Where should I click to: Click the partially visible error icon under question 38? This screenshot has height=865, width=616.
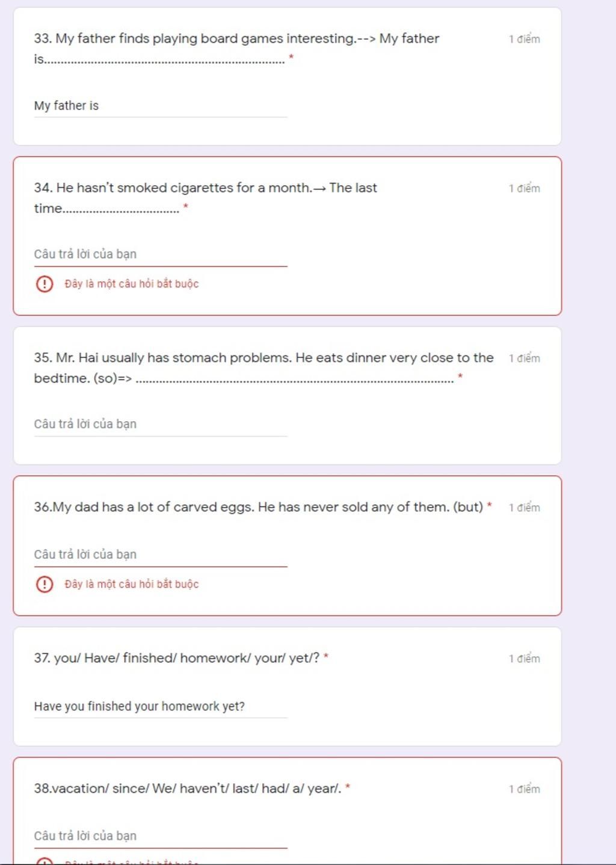click(x=45, y=861)
